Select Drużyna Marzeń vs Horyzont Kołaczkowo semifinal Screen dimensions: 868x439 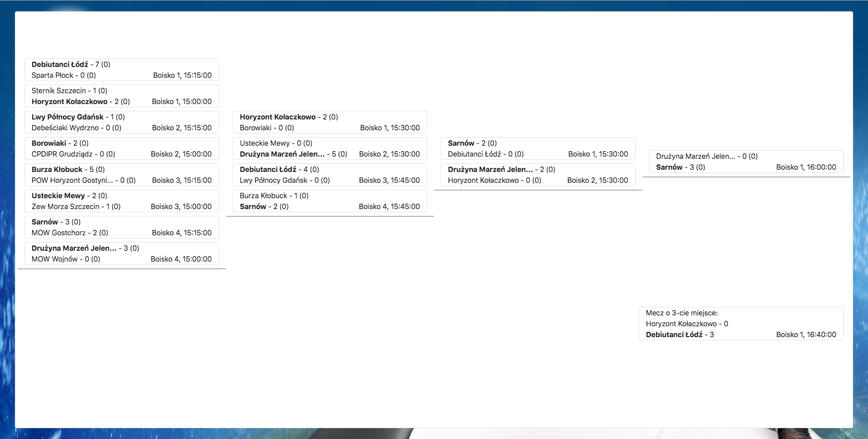point(538,175)
